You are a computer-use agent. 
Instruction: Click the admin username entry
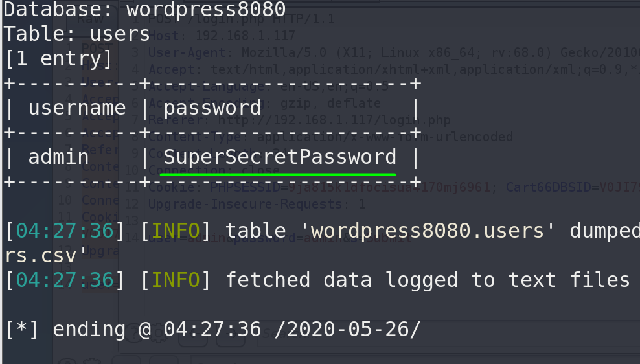58,157
